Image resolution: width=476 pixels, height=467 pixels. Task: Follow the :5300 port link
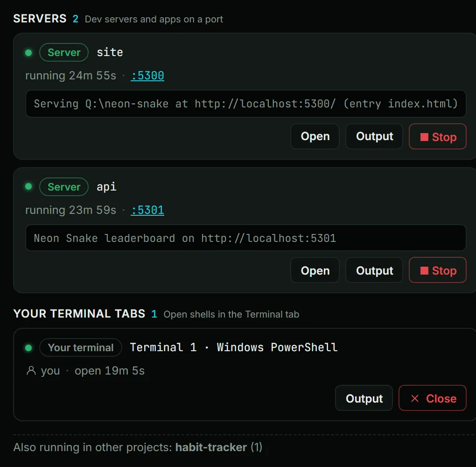[147, 76]
